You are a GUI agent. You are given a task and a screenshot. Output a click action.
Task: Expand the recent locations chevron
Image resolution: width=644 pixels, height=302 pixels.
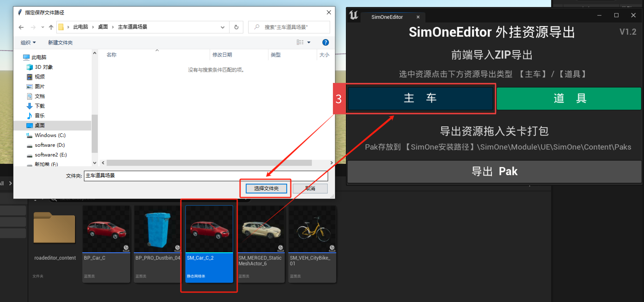[42, 27]
